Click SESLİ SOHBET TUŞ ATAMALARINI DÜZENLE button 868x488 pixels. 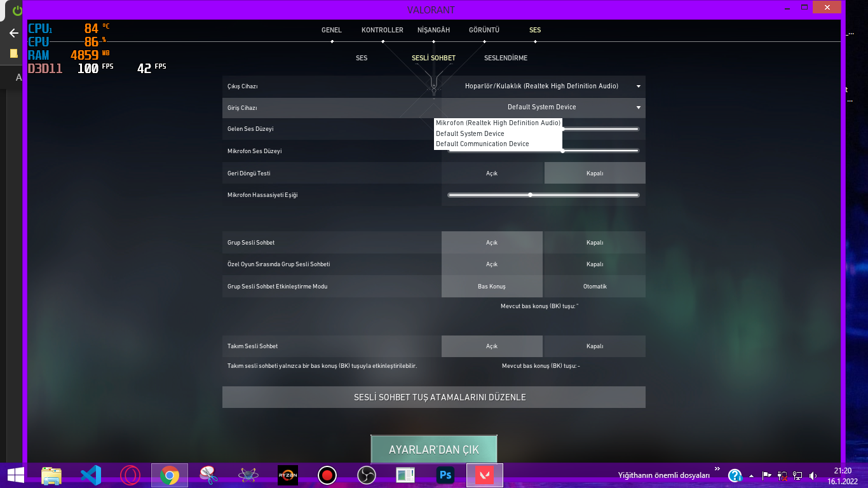coord(434,397)
